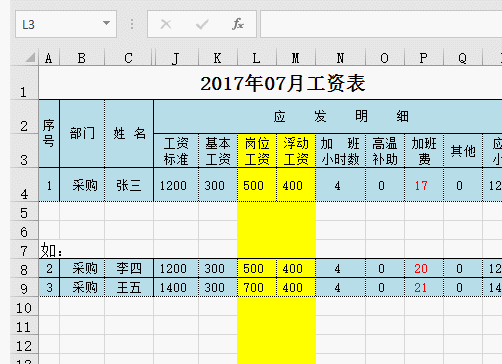Viewport: 502px width, 364px height.
Task: Select column A header
Action: coord(49,58)
